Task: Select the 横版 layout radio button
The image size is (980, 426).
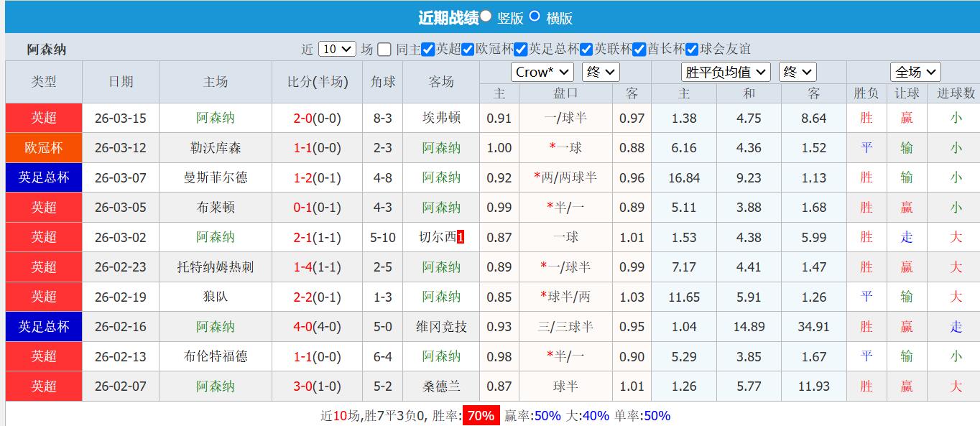Action: click(534, 16)
